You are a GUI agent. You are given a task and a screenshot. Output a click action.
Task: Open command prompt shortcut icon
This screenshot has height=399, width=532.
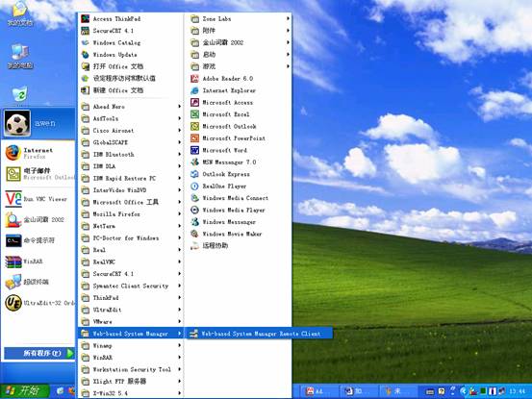13,240
